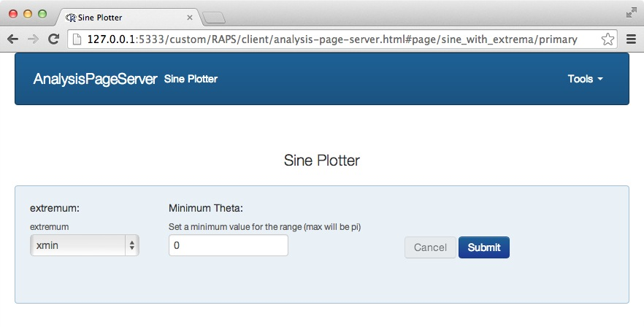This screenshot has height=327, width=644.
Task: Click the Minimum Theta input field
Action: pyautogui.click(x=228, y=246)
